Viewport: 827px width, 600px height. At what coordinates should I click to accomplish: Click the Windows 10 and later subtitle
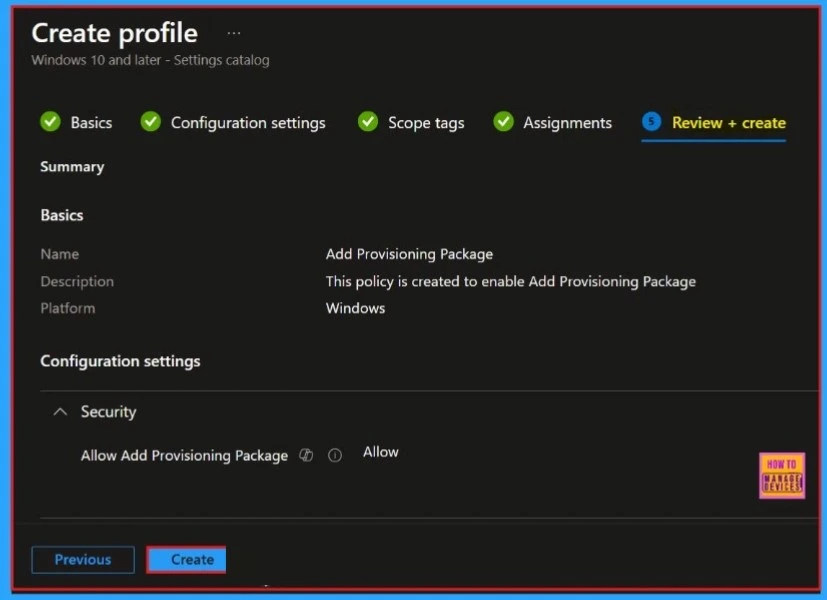(x=150, y=60)
